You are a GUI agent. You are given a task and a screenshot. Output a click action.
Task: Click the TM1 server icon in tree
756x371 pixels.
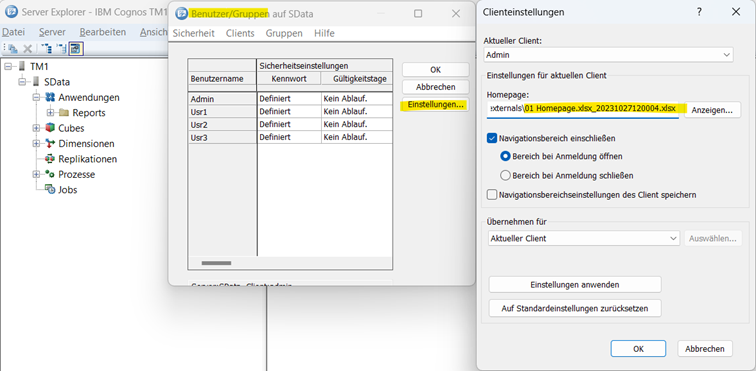tap(23, 67)
